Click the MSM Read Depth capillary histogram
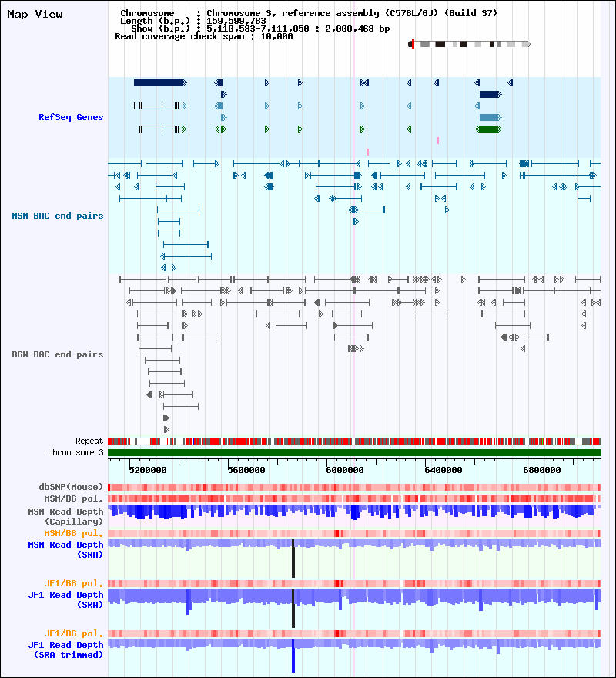The width and height of the screenshot is (616, 678). (x=354, y=512)
